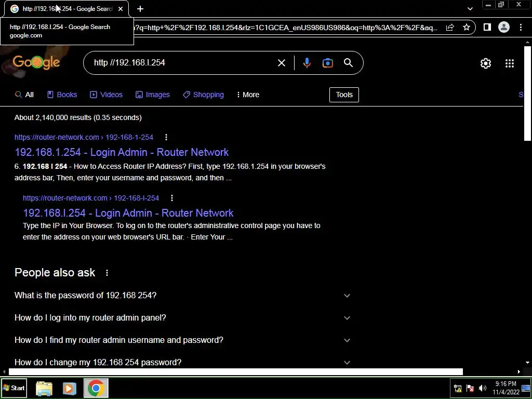
Task: Open options for the 192-168-1-254 result
Action: click(166, 137)
